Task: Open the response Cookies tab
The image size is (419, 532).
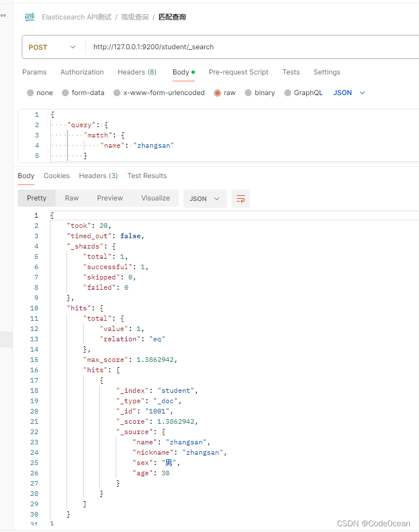Action: coord(57,176)
